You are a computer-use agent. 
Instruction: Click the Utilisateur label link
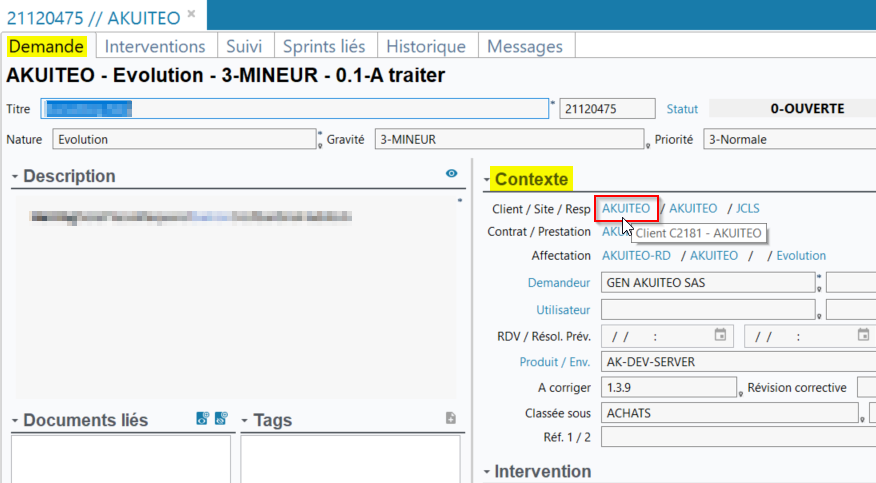pos(563,310)
